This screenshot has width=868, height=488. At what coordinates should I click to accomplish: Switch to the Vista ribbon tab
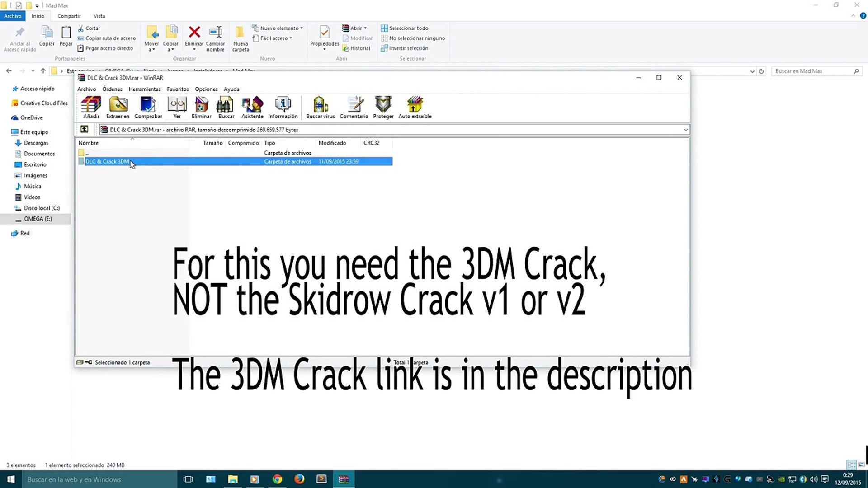coord(99,16)
